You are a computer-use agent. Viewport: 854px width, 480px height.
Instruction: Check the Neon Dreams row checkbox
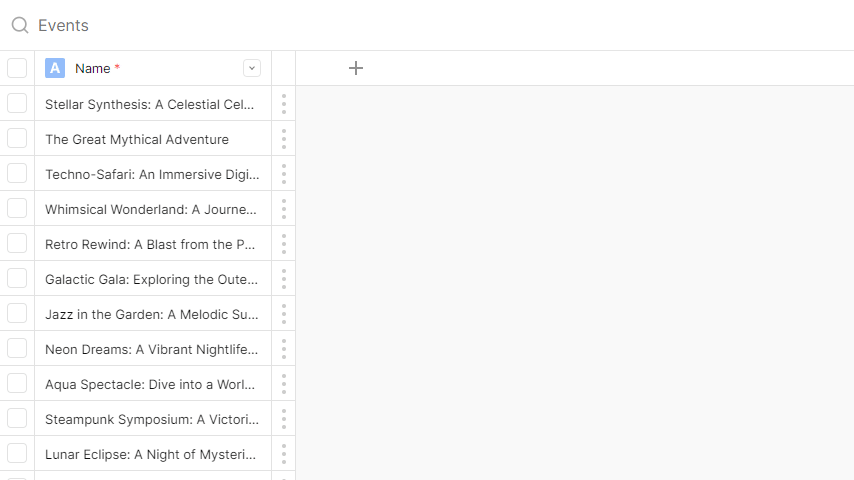[x=17, y=348]
